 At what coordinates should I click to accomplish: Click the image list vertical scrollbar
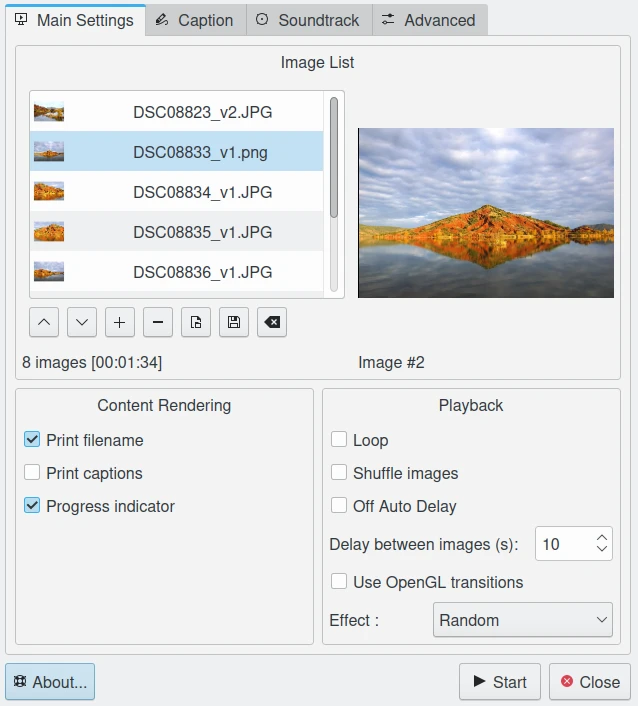click(334, 155)
